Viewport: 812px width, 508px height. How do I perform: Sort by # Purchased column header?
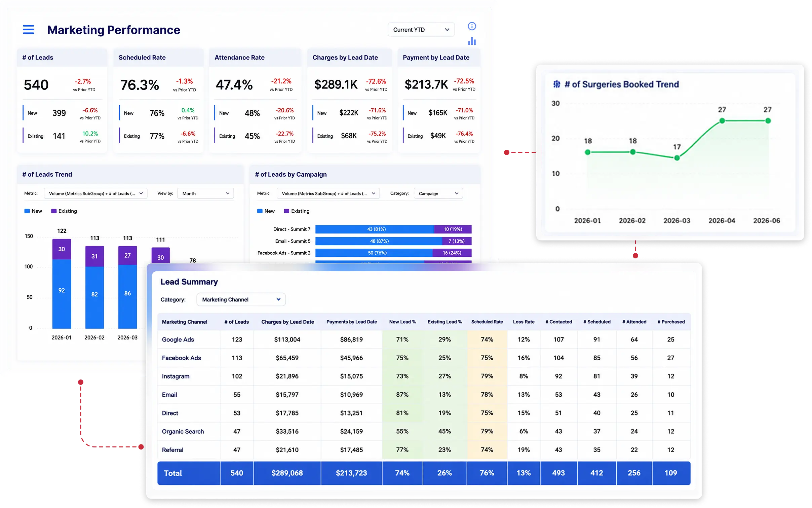click(x=671, y=322)
